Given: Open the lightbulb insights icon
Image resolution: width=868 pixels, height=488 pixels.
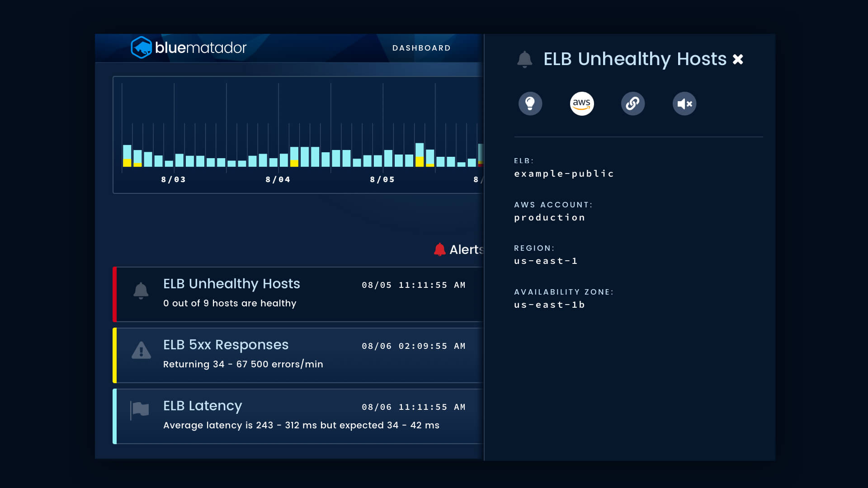Looking at the screenshot, I should pyautogui.click(x=531, y=103).
